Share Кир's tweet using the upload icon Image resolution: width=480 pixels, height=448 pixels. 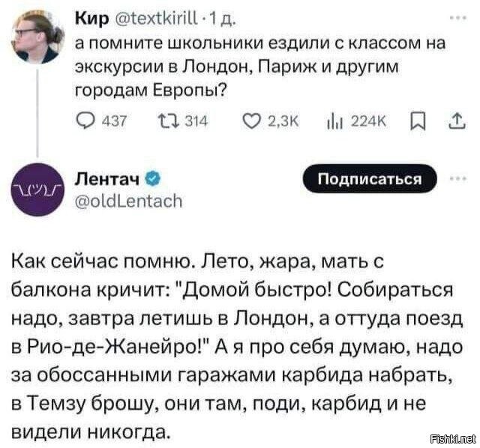point(453,123)
